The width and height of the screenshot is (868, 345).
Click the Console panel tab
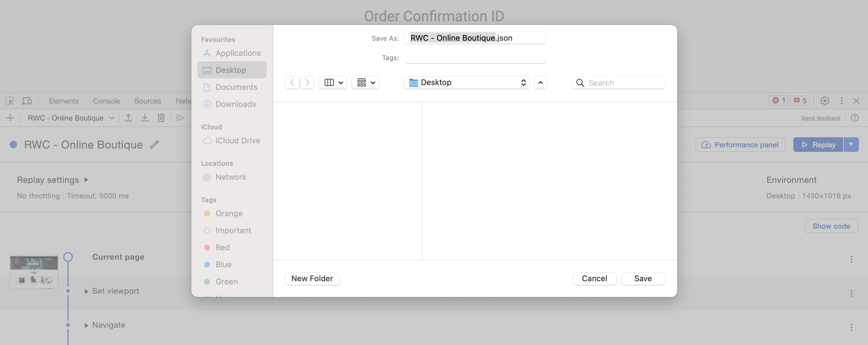[x=106, y=101]
